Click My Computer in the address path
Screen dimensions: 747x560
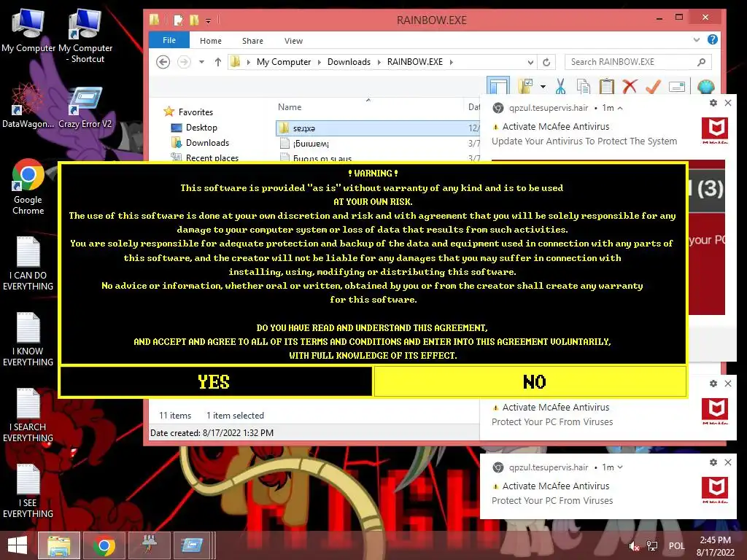coord(284,62)
